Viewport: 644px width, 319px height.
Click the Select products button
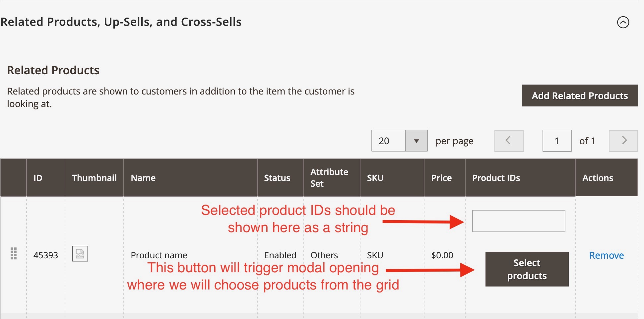point(527,269)
